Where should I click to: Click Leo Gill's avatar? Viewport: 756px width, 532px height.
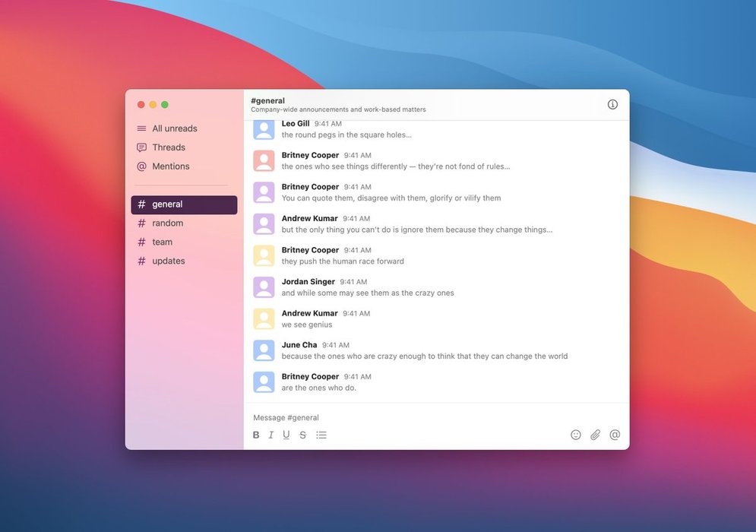pyautogui.click(x=264, y=129)
